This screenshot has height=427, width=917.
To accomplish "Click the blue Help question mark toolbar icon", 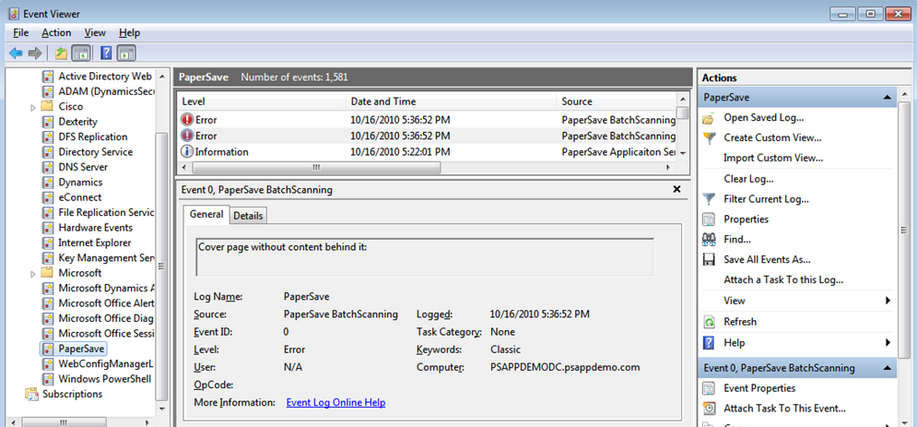I will (106, 53).
